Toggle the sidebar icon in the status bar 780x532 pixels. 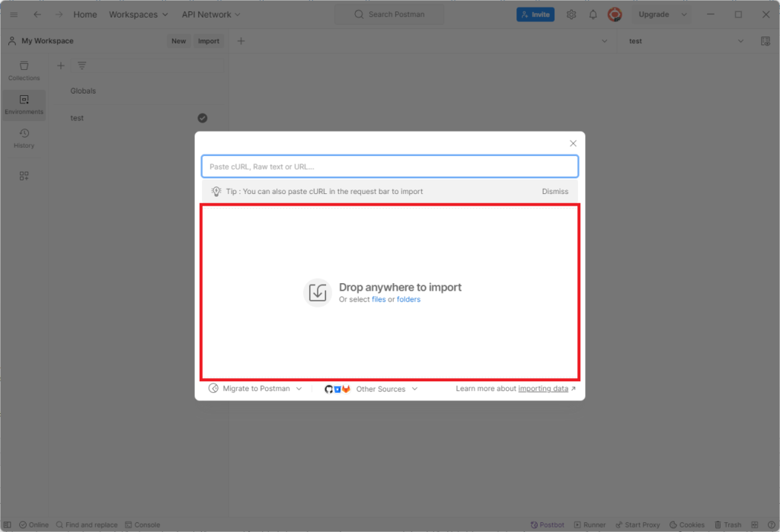pyautogui.click(x=7, y=524)
